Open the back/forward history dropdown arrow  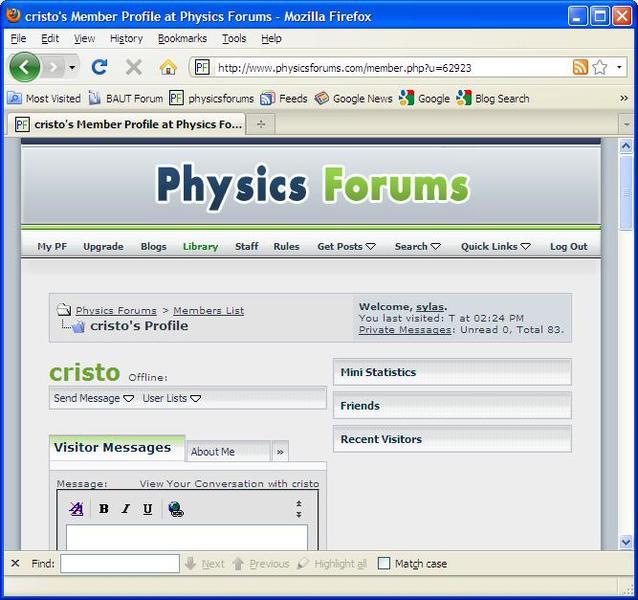point(72,68)
